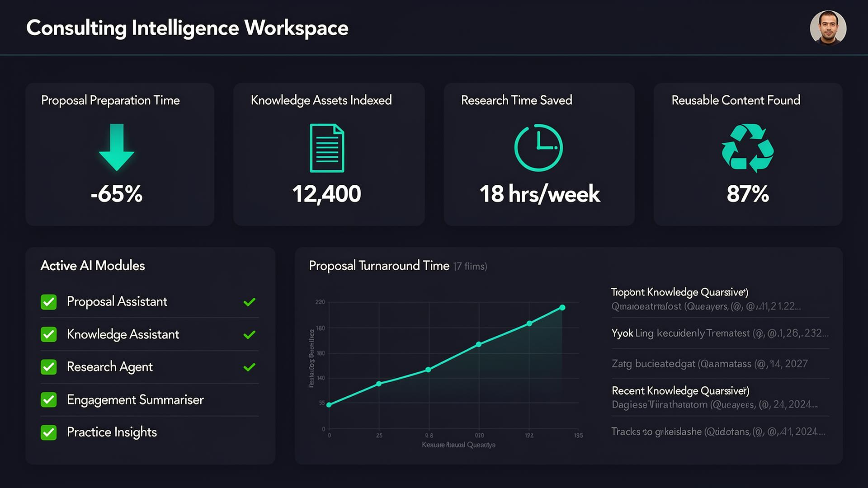
Task: Click the clock icon under Research Time Saved
Action: 538,148
